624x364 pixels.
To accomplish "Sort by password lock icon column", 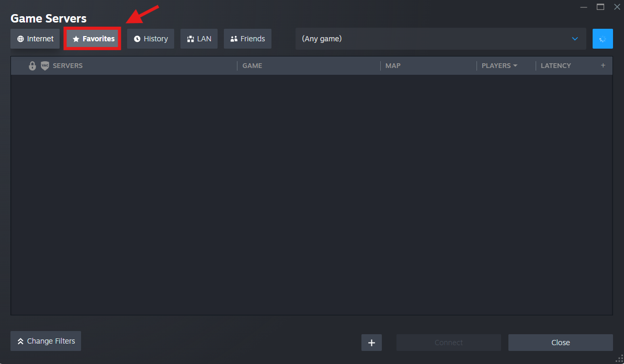I will 32,66.
